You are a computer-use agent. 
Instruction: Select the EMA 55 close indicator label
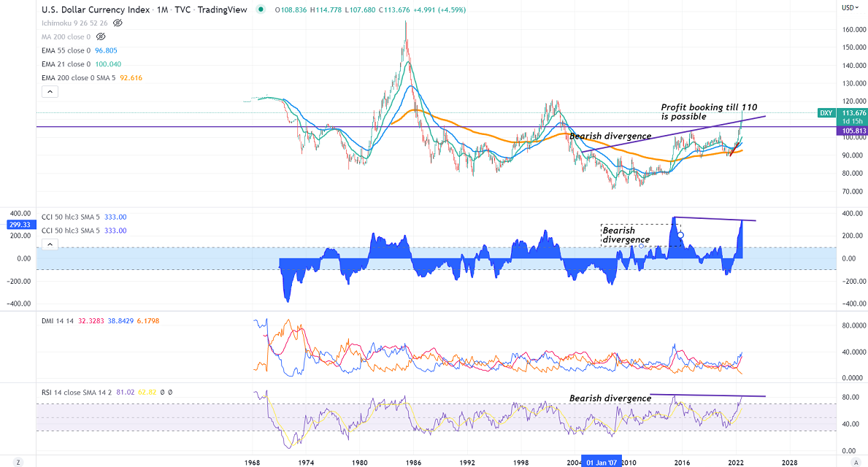(x=70, y=50)
